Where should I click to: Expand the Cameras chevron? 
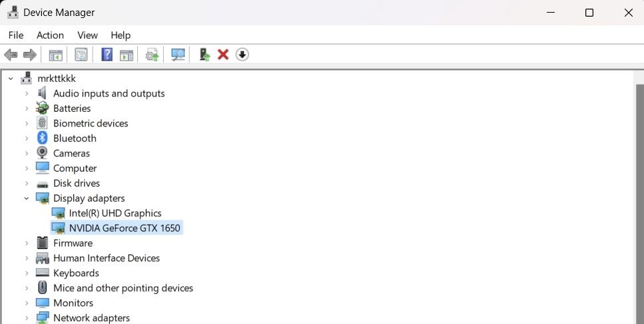(26, 154)
